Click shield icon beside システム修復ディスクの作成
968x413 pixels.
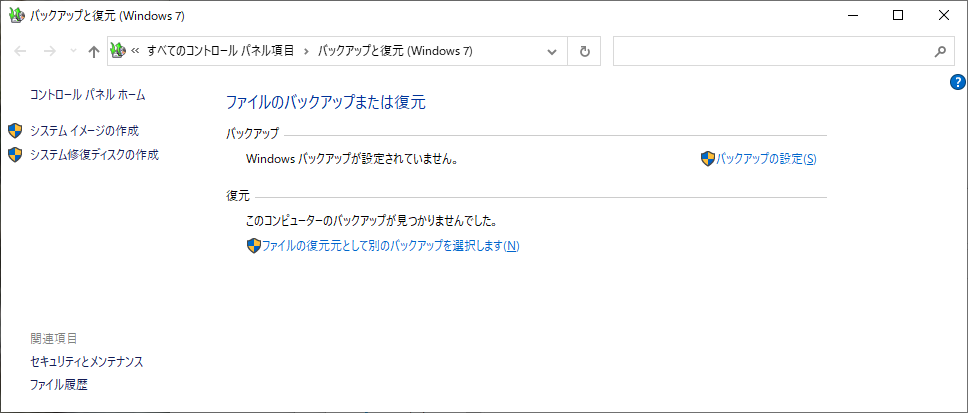coord(15,155)
